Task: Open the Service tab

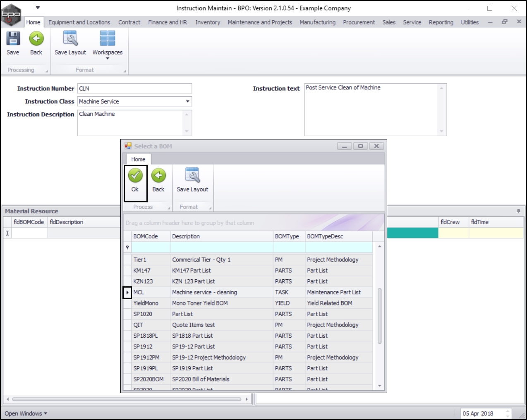Action: 412,22
